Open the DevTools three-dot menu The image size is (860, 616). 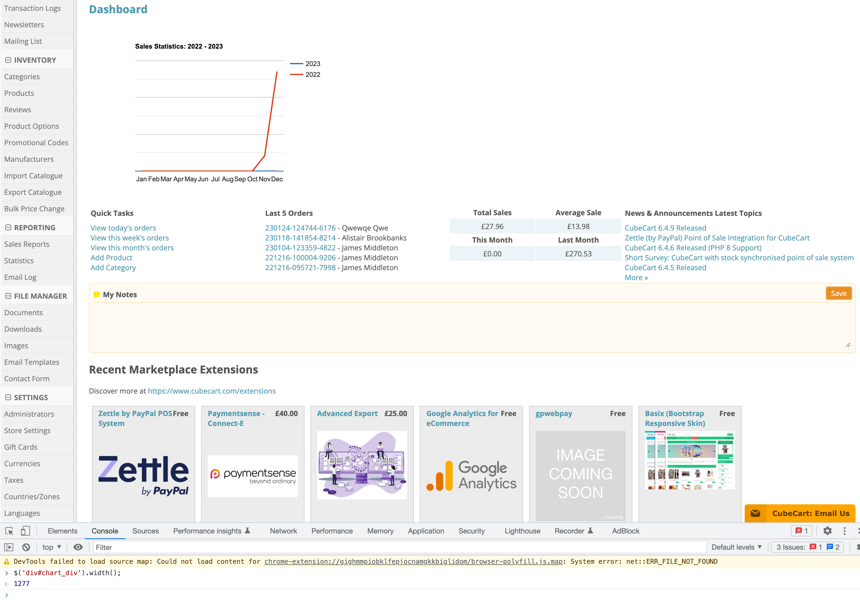tap(844, 531)
